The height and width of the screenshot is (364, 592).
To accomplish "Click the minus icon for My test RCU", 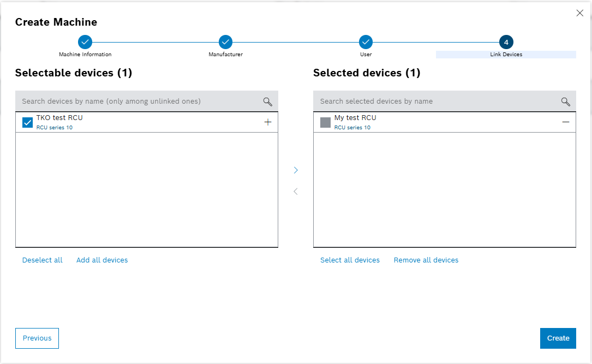I will pos(565,122).
